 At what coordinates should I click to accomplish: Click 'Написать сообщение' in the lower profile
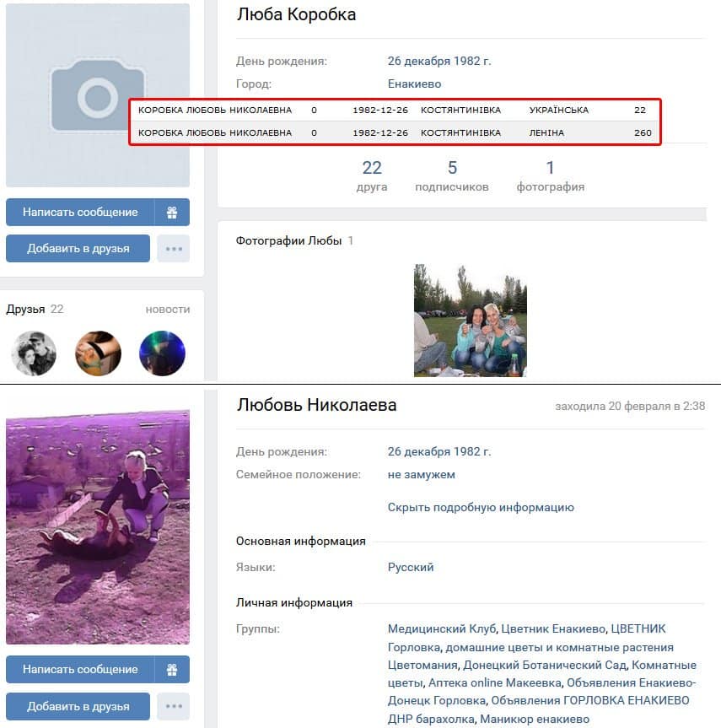80,670
